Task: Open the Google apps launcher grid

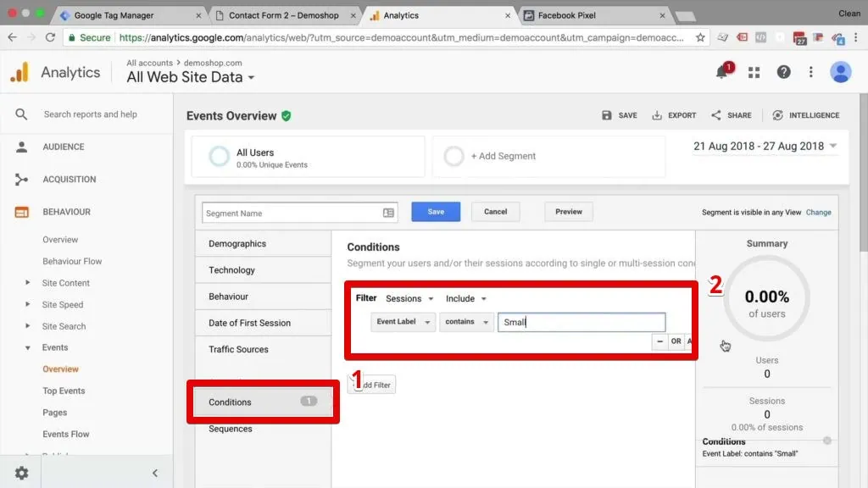Action: pos(754,72)
